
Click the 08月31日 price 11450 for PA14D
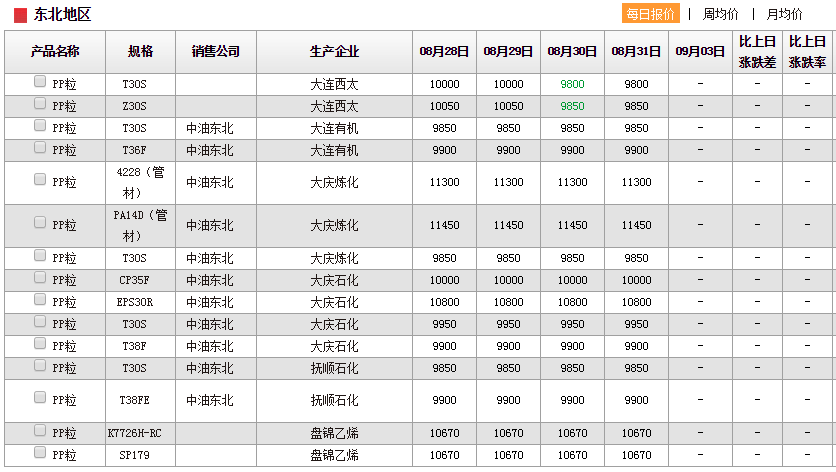tap(636, 226)
